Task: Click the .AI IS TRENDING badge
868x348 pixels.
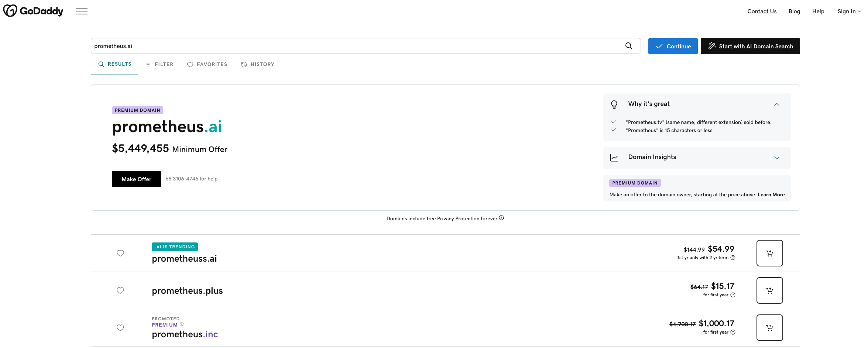Action: (x=175, y=247)
